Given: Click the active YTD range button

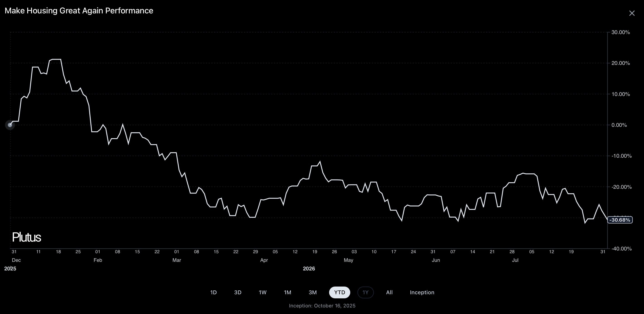Looking at the screenshot, I should (340, 292).
